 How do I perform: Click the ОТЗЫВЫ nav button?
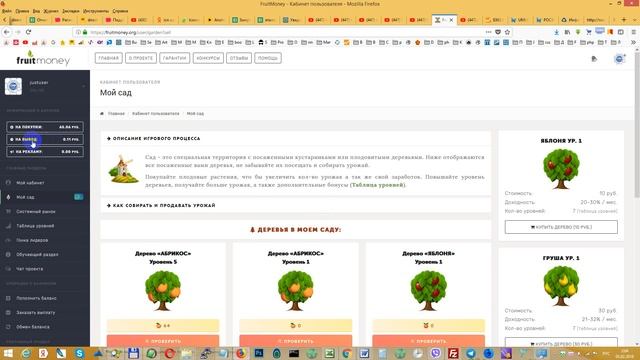tap(239, 58)
